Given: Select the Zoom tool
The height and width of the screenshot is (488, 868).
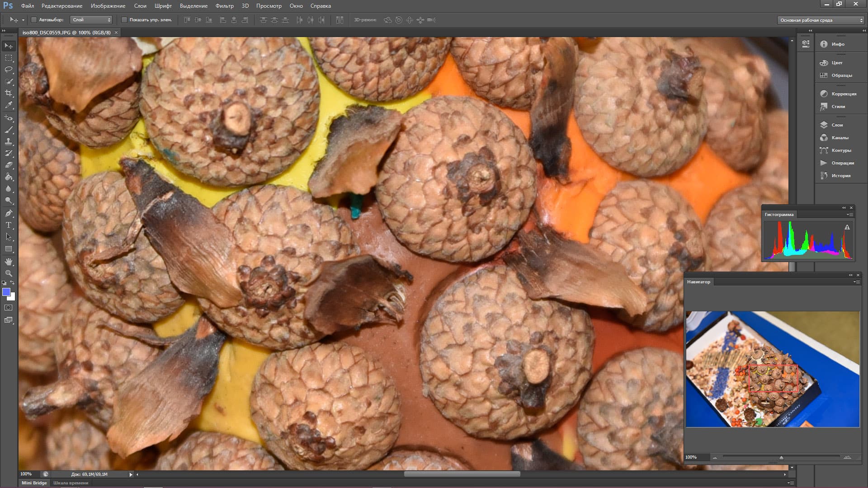Looking at the screenshot, I should pyautogui.click(x=9, y=273).
